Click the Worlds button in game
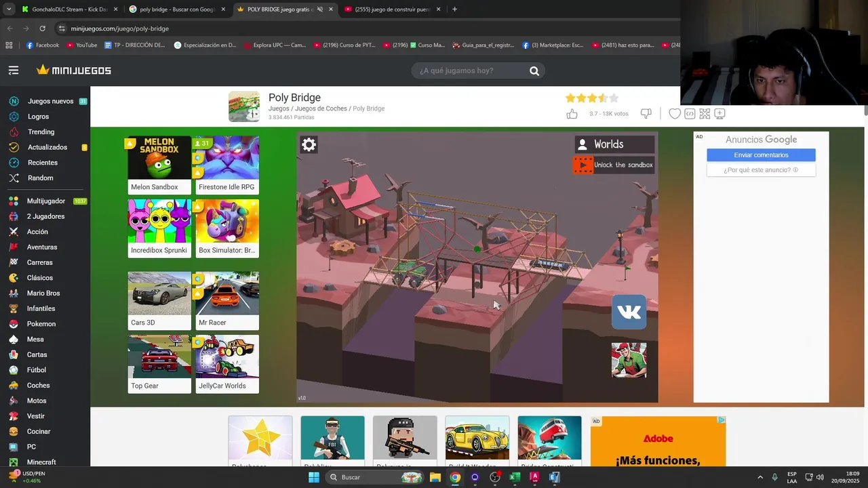The width and height of the screenshot is (868, 488). click(614, 144)
